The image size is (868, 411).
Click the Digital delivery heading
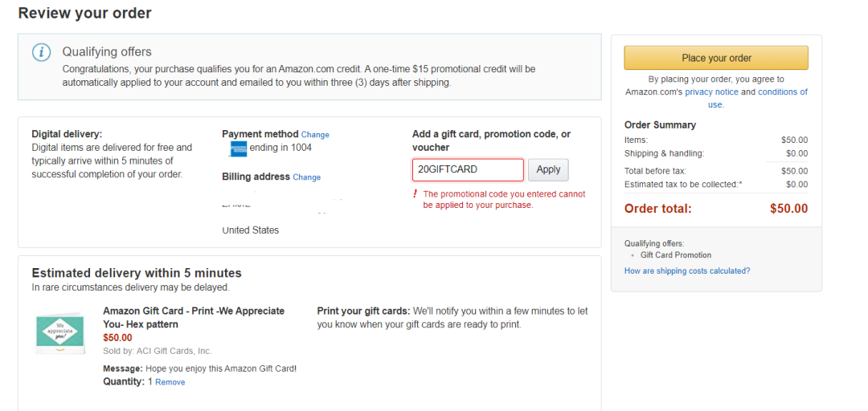pyautogui.click(x=67, y=134)
